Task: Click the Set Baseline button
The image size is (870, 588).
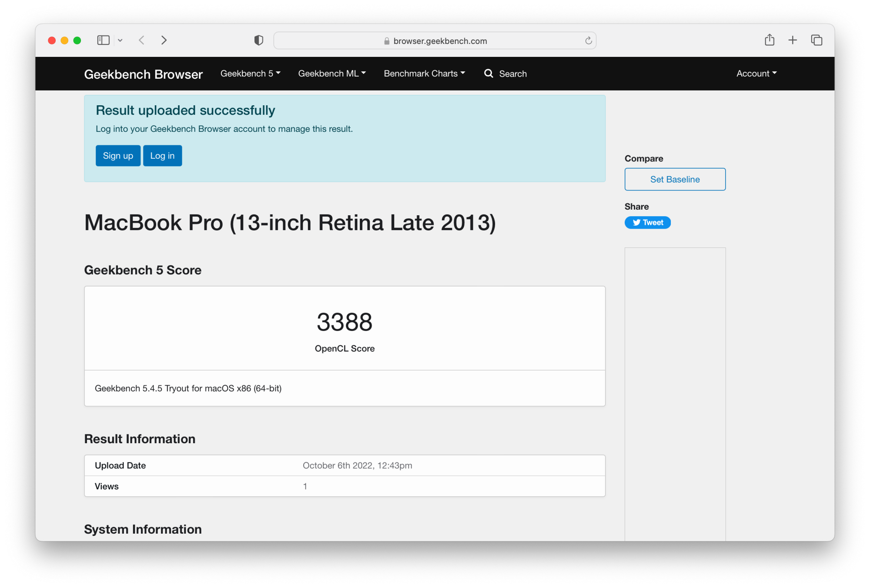Action: pos(675,179)
